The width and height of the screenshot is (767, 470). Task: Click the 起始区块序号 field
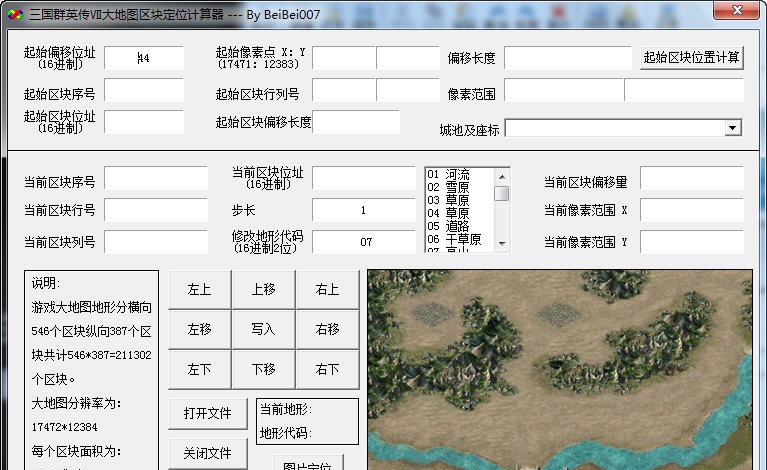pyautogui.click(x=144, y=90)
